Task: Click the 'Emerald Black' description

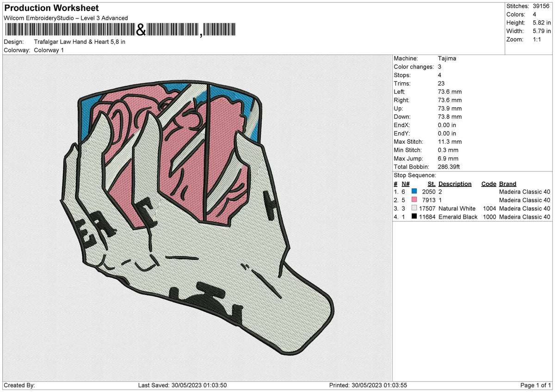Action: pos(458,217)
